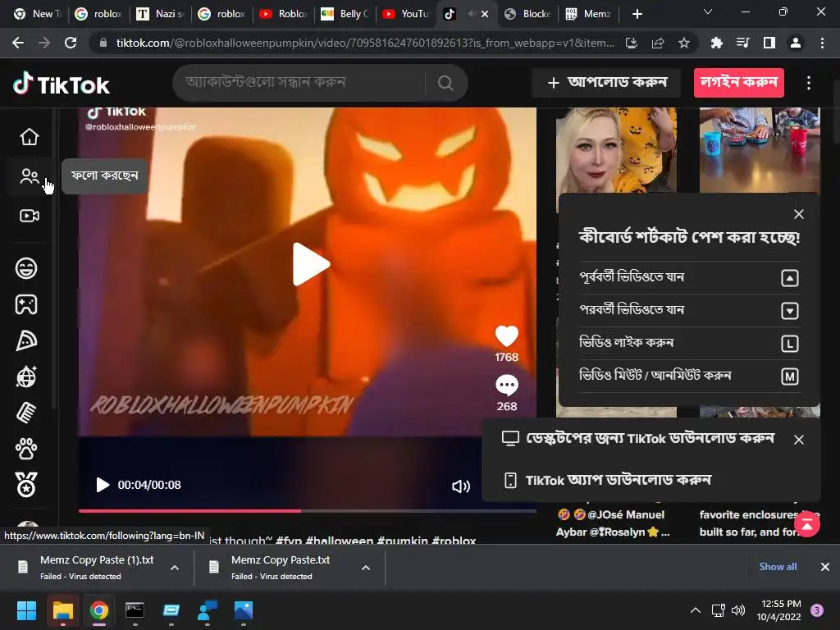Open the TikTok For You home icon
This screenshot has width=840, height=630.
pos(29,137)
